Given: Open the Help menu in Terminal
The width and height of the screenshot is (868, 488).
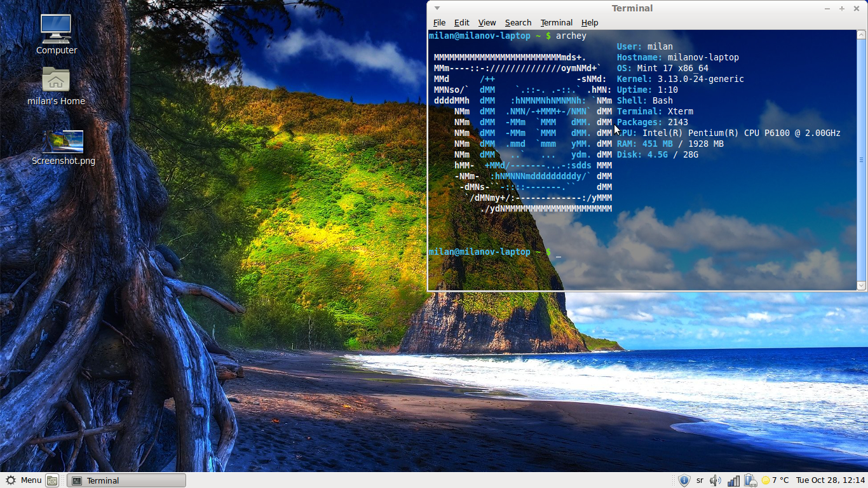Looking at the screenshot, I should 590,22.
